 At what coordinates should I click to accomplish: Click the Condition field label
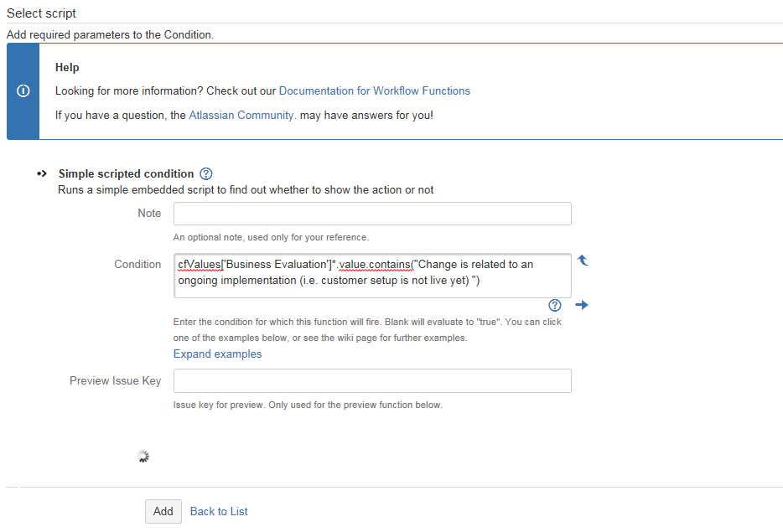(137, 264)
